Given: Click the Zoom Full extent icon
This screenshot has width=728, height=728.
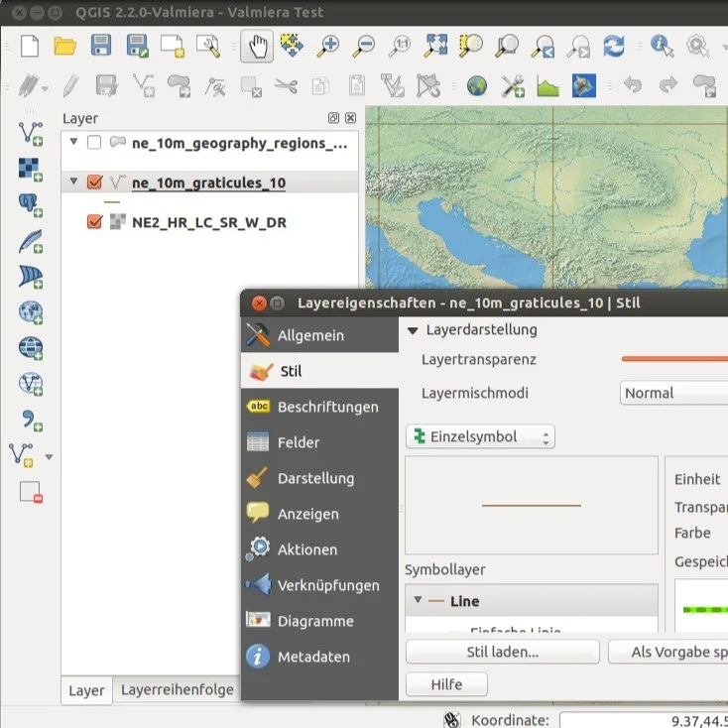Looking at the screenshot, I should [435, 46].
